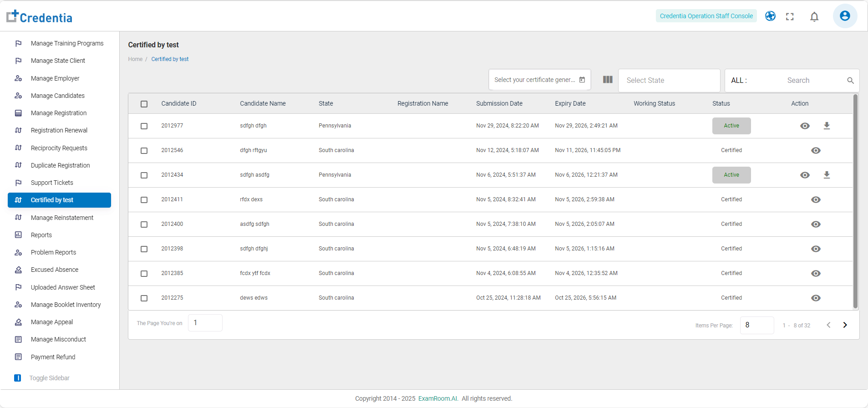Open Problem Reports in sidebar
This screenshot has height=408, width=868.
tap(59, 252)
